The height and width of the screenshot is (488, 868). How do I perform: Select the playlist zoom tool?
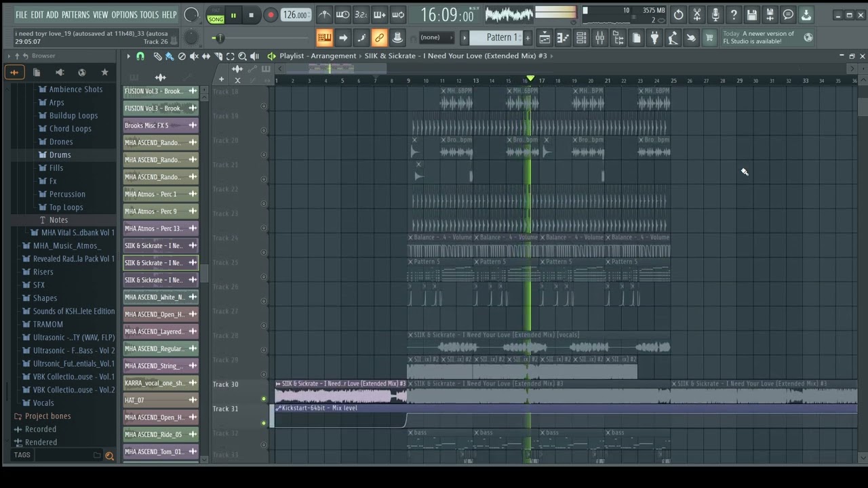pos(243,56)
